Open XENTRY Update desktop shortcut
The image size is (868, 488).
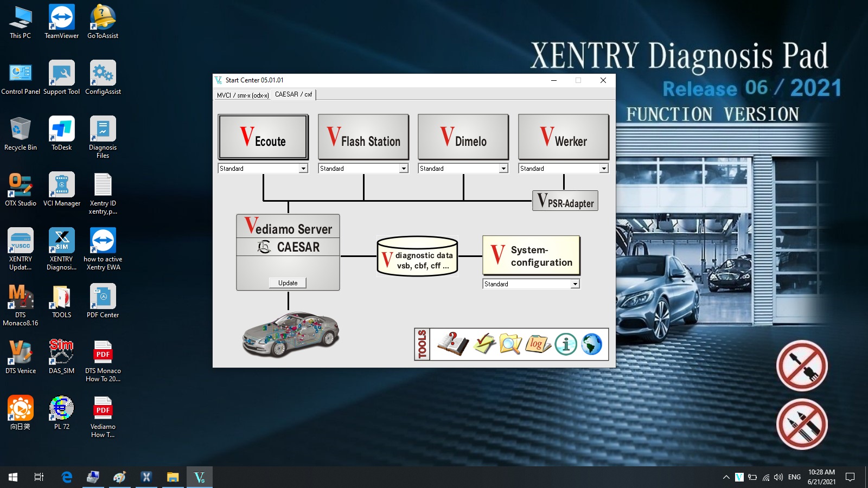click(21, 249)
